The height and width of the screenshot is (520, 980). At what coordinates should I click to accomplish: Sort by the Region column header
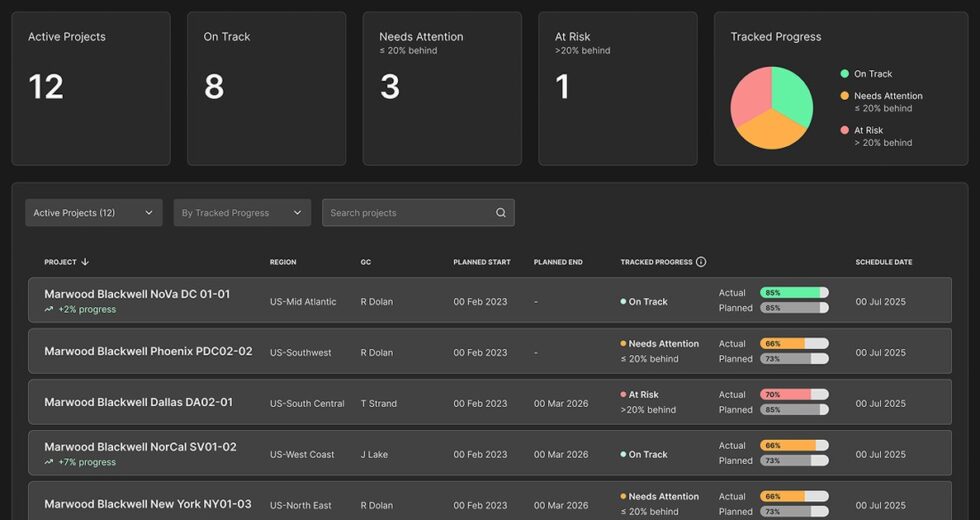pyautogui.click(x=283, y=262)
